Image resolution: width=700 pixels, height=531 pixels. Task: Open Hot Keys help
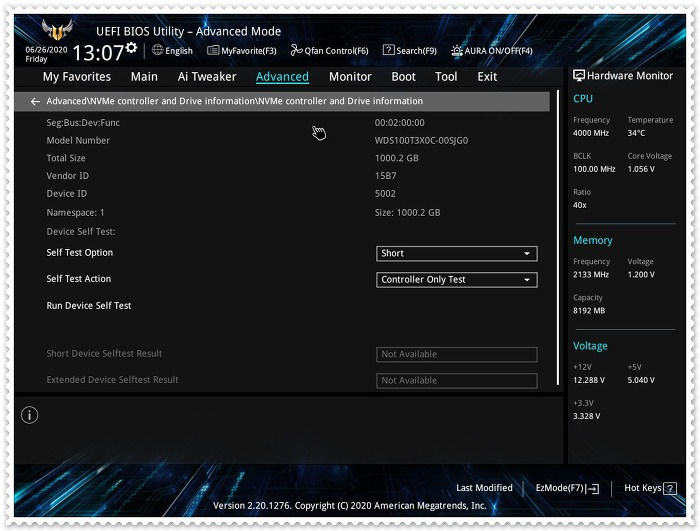[x=643, y=488]
